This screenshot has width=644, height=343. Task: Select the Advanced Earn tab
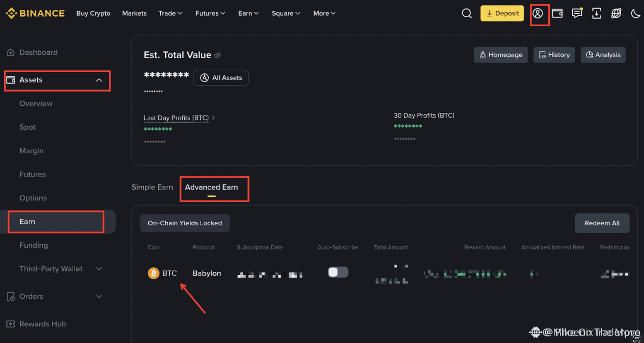pyautogui.click(x=211, y=187)
